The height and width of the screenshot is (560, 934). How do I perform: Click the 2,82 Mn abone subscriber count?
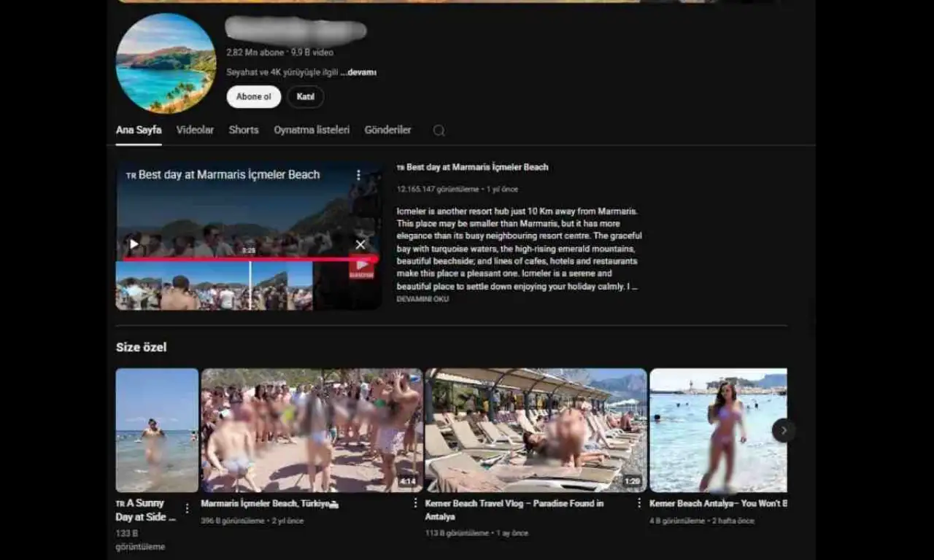point(256,52)
